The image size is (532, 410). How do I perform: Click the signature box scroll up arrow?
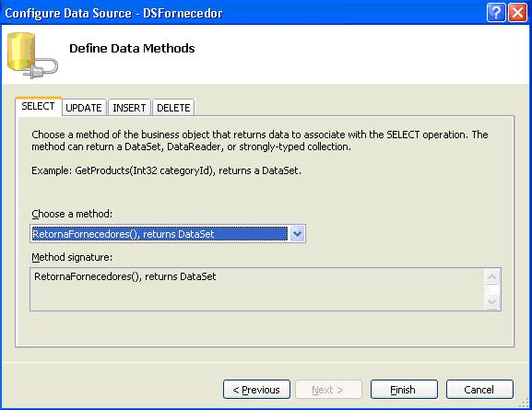click(492, 277)
